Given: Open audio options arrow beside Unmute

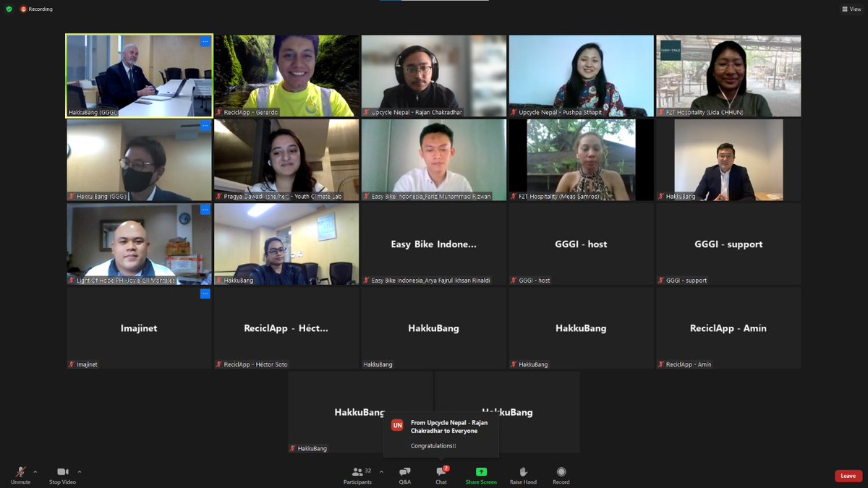Looking at the screenshot, I should [x=35, y=471].
